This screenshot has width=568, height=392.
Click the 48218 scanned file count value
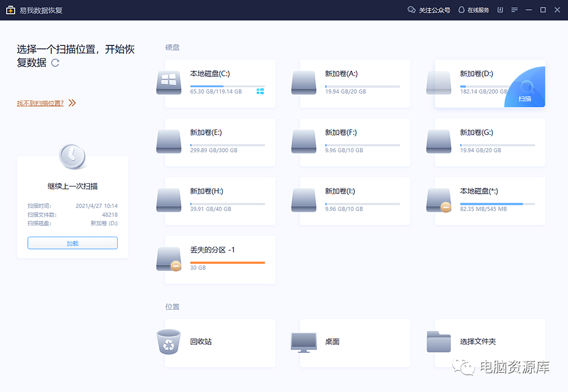[x=110, y=214]
